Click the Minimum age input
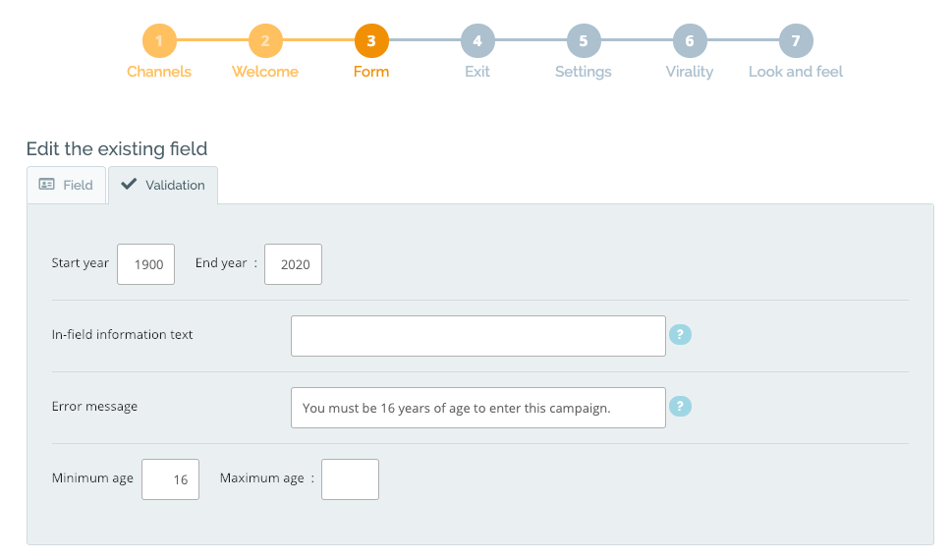The width and height of the screenshot is (951, 560). pos(170,479)
